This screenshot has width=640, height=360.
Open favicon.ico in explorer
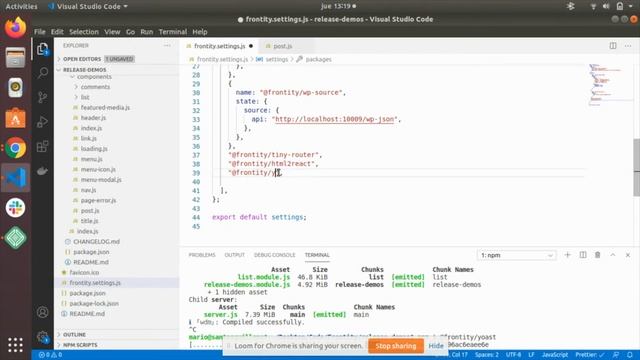click(84, 272)
